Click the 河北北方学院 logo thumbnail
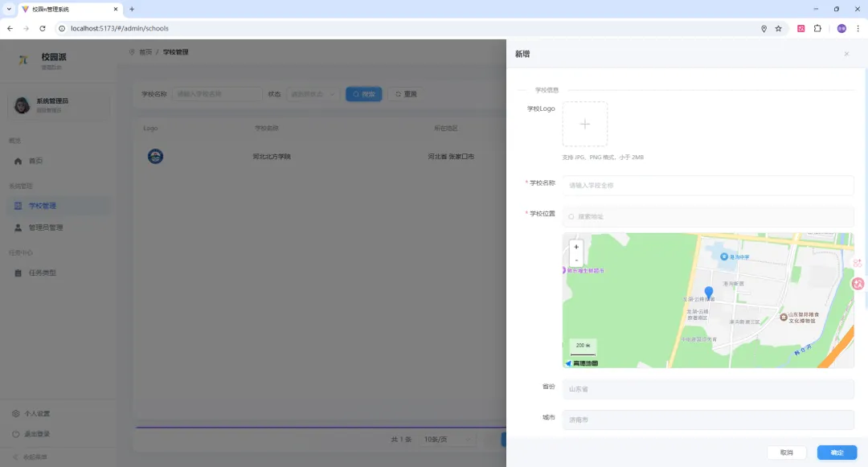 coord(156,156)
